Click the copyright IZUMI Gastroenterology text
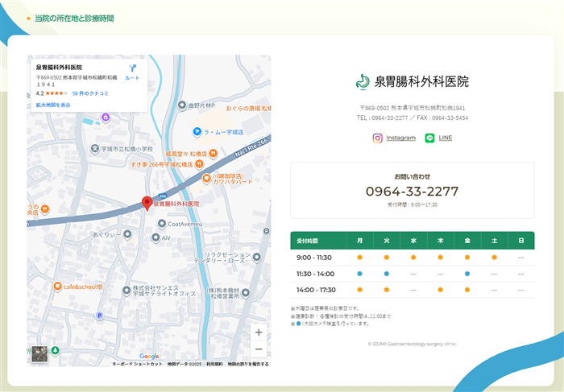Screen dimensions: 564x392 click(413, 344)
